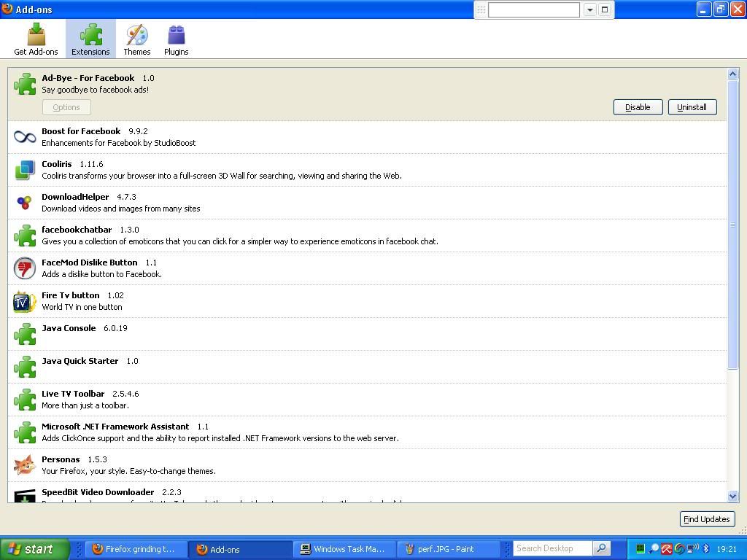
Task: Select the Boost for Facebook infinity icon
Action: (25, 137)
